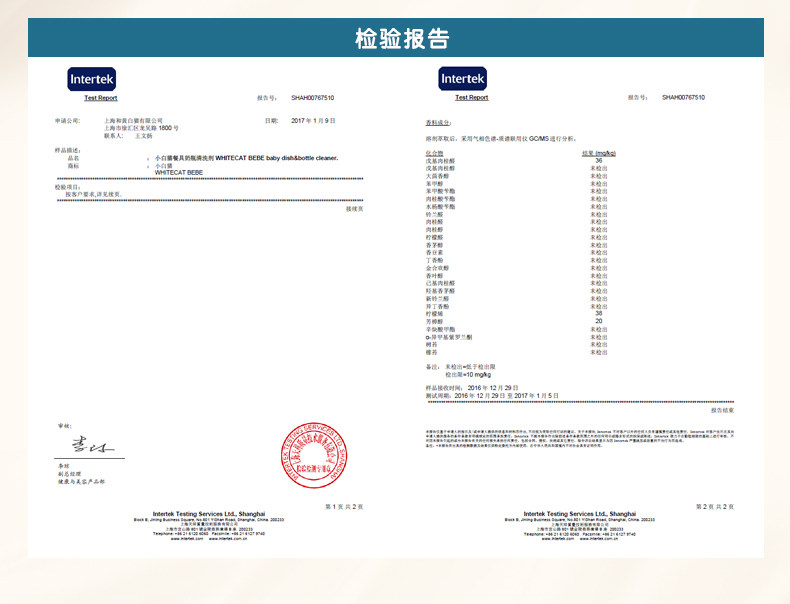The width and height of the screenshot is (790, 604).
Task: Click the 羟基香茅醛 compound row
Action: coord(516,291)
